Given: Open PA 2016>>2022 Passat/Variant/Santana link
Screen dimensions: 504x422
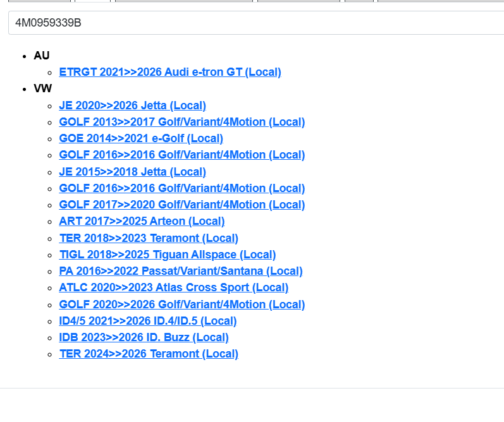Looking at the screenshot, I should point(181,271).
